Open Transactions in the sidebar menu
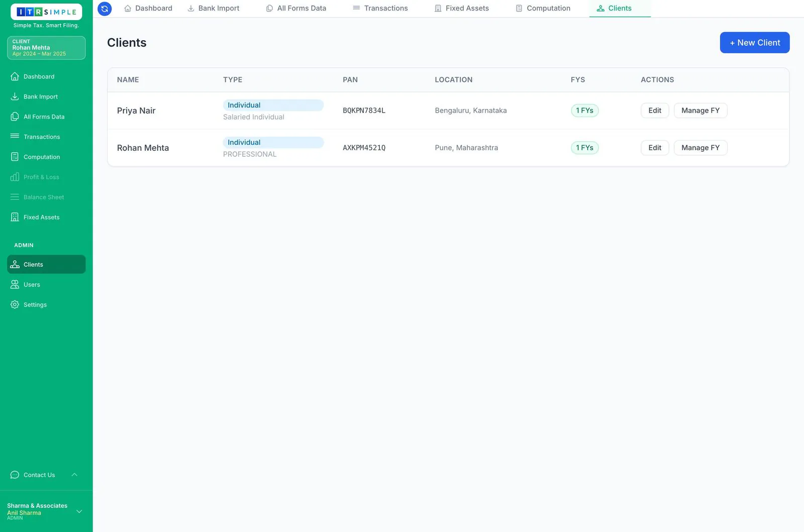This screenshot has width=804, height=532. (46, 137)
